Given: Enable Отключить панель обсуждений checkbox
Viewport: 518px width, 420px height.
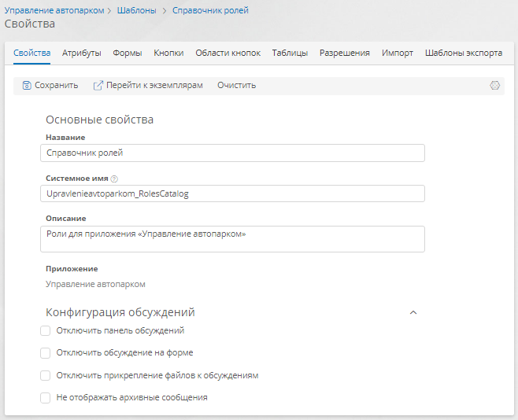Looking at the screenshot, I should (45, 330).
